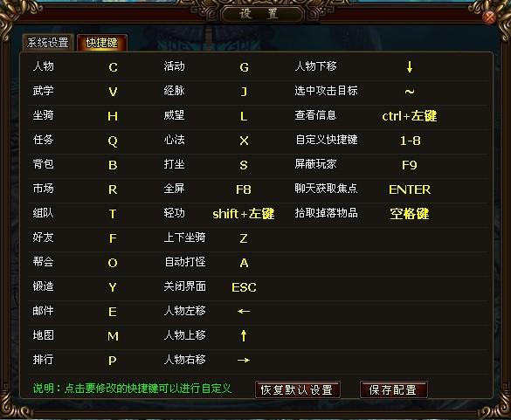Viewport: 511px width, 420px height.
Task: Edit the up arrow key for 人物上移
Action: click(x=244, y=335)
